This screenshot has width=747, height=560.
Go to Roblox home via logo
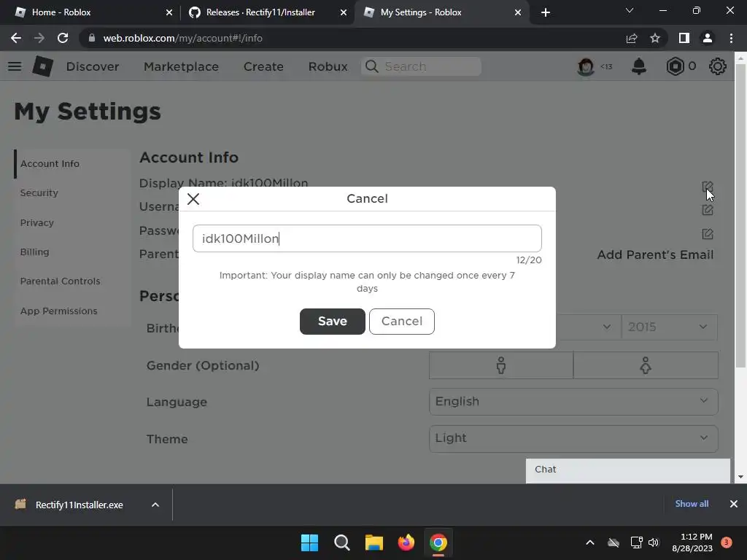click(x=43, y=66)
